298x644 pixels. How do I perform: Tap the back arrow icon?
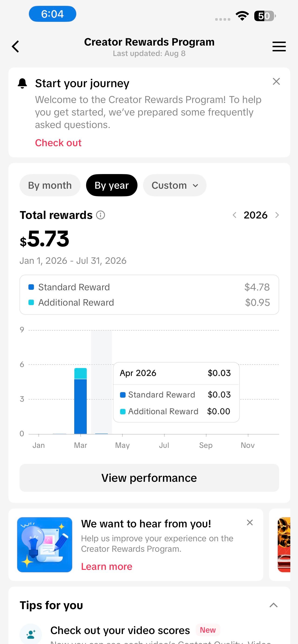(16, 46)
